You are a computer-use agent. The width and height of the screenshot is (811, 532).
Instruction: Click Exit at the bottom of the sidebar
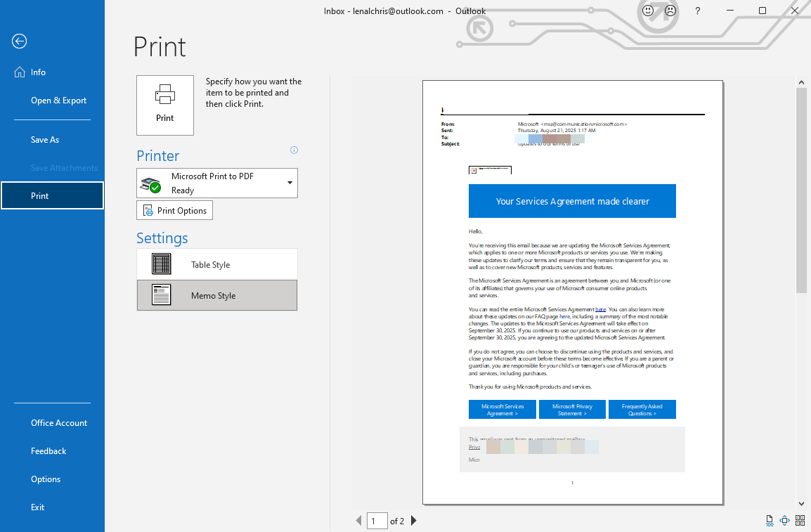37,507
